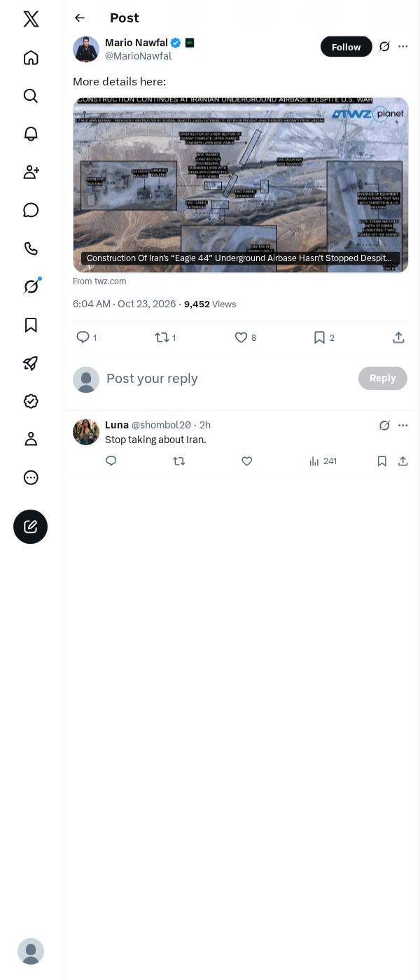The image size is (420, 980).
Task: Follow Mario Nawfal
Action: click(x=346, y=47)
